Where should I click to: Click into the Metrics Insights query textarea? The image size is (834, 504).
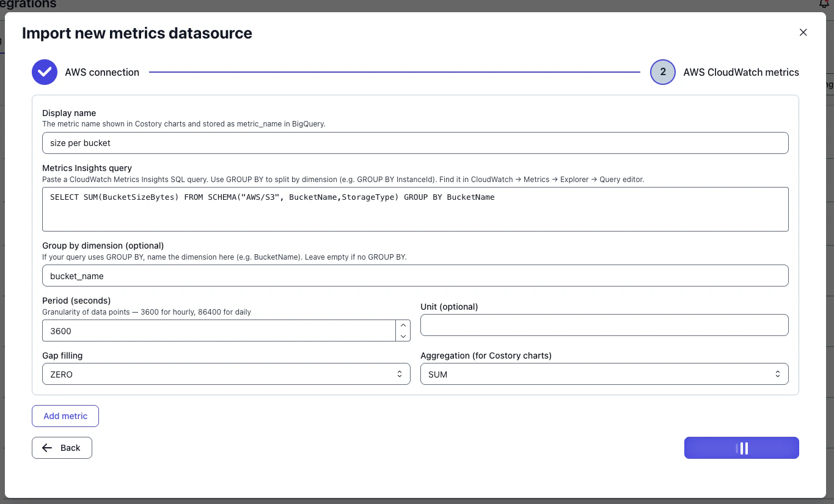click(415, 209)
